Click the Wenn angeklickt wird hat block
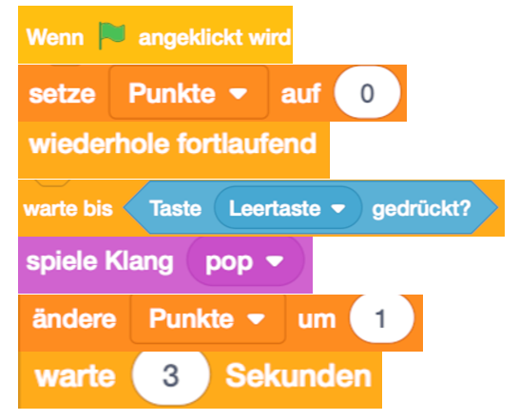 155,34
